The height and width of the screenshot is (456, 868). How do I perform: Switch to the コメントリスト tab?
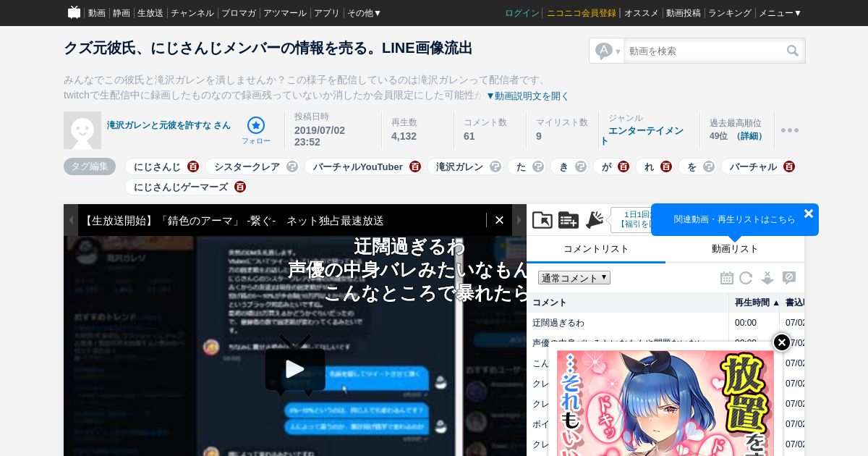(x=596, y=249)
